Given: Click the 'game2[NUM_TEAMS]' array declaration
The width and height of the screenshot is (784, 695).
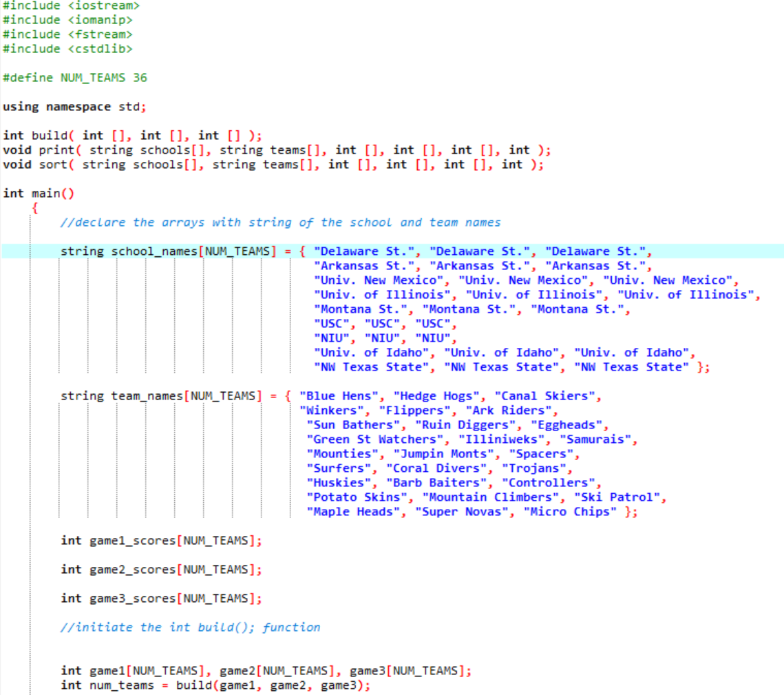Looking at the screenshot, I should [x=277, y=671].
